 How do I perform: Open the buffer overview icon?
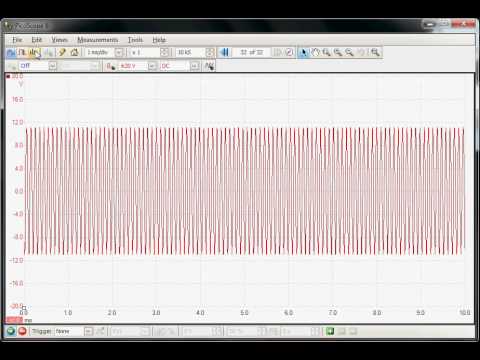289,52
